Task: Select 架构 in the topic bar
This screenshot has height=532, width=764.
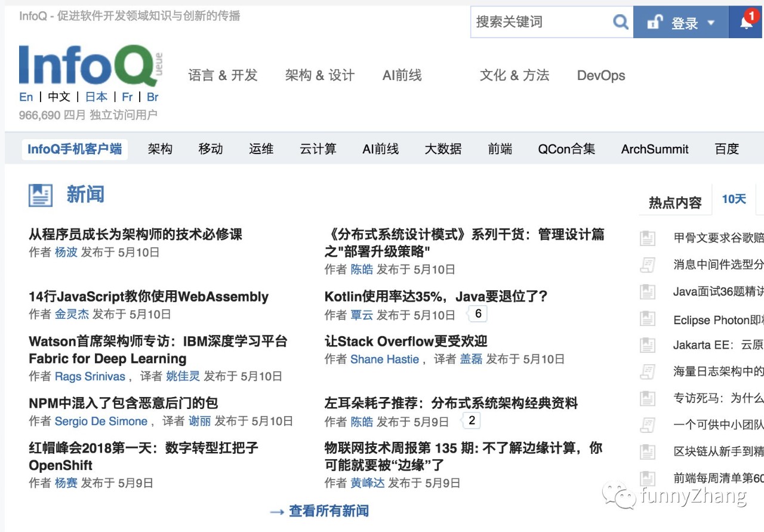Action: tap(160, 149)
